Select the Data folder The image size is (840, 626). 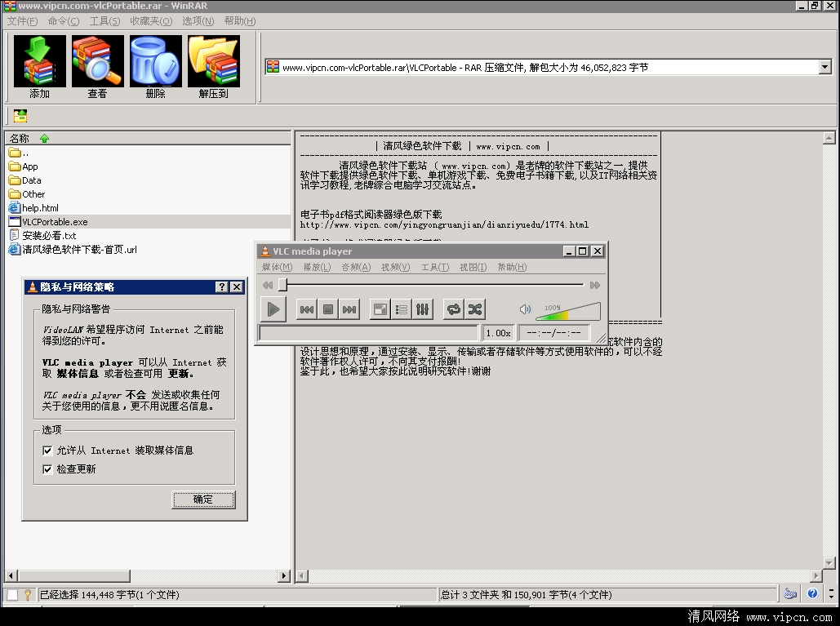(x=25, y=180)
